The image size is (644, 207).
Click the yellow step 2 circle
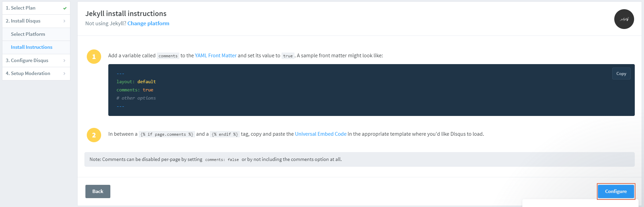pos(94,135)
